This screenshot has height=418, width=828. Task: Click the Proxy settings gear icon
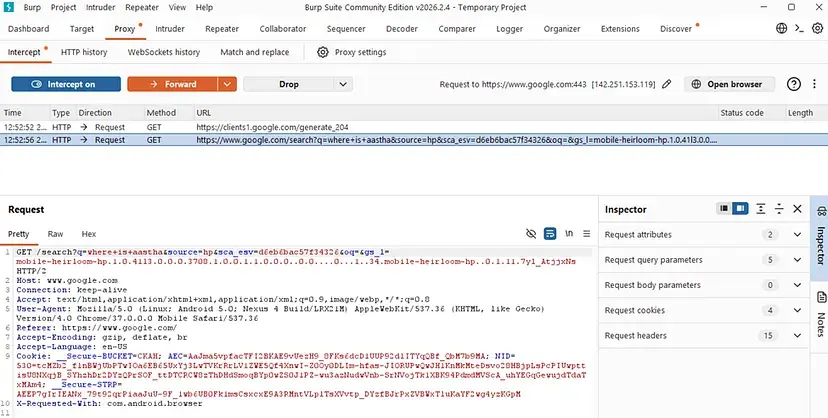(x=323, y=52)
